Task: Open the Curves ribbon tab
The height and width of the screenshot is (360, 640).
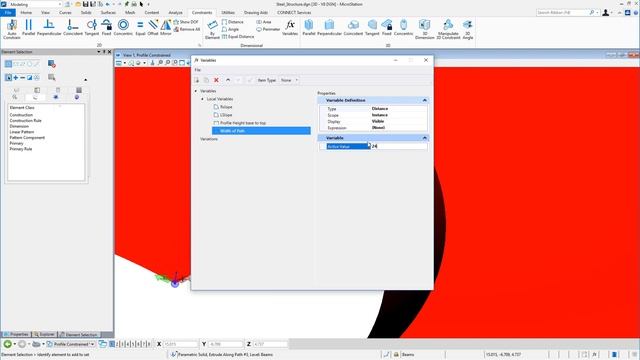Action: (x=65, y=13)
